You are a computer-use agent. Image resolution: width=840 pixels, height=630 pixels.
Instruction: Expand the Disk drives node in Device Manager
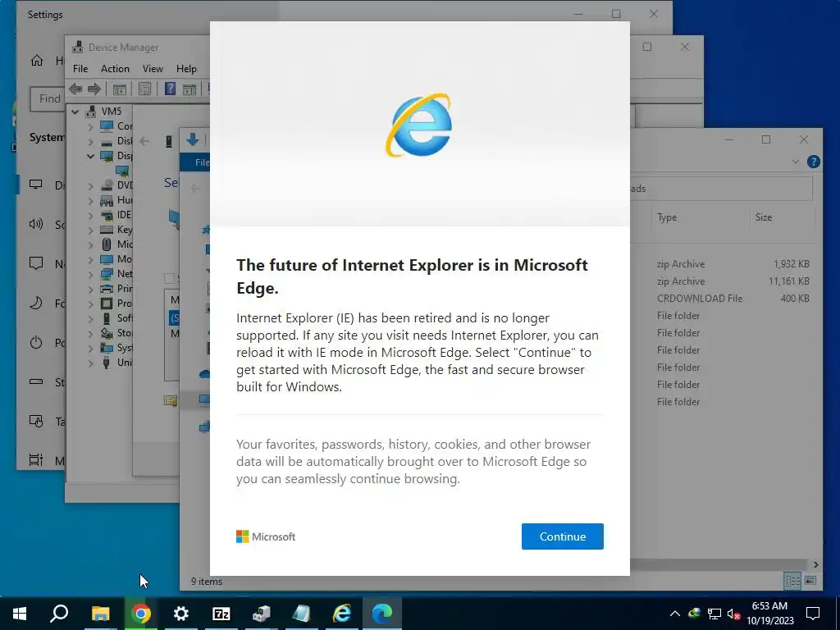point(90,141)
